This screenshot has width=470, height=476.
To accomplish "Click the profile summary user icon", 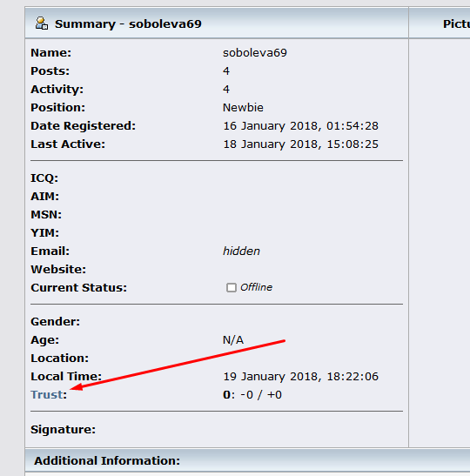I will 42,23.
